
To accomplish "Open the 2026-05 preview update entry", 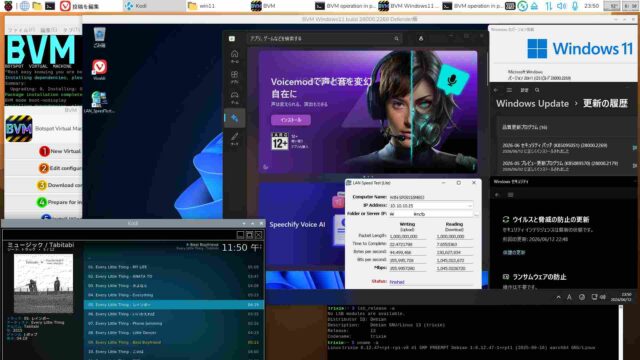I will coord(566,165).
